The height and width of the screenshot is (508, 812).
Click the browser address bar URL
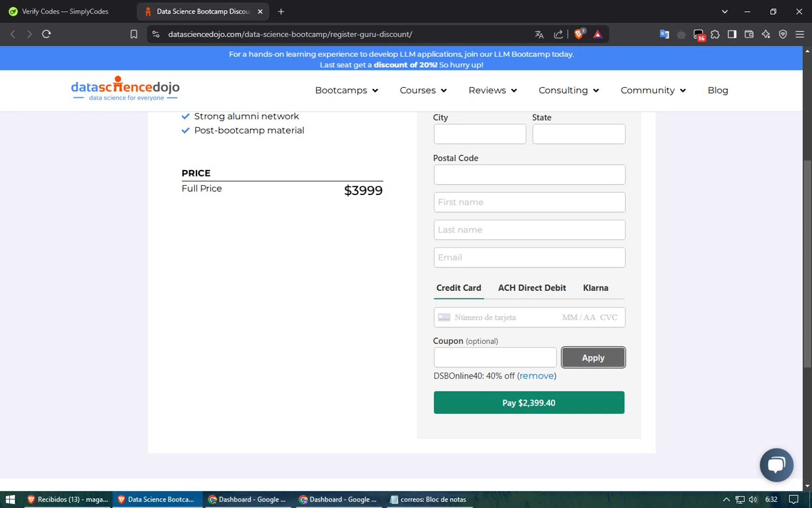click(x=290, y=34)
